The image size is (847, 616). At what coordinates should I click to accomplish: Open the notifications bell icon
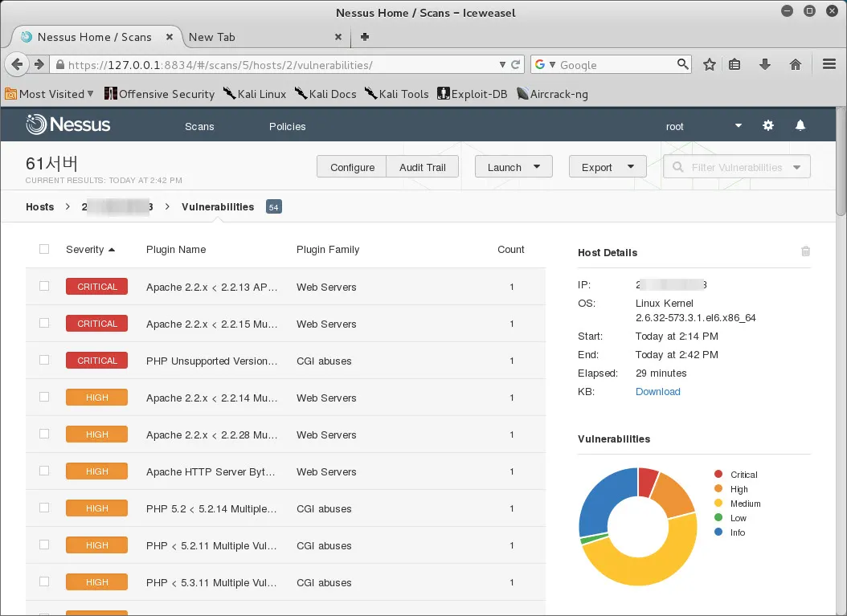click(x=800, y=126)
